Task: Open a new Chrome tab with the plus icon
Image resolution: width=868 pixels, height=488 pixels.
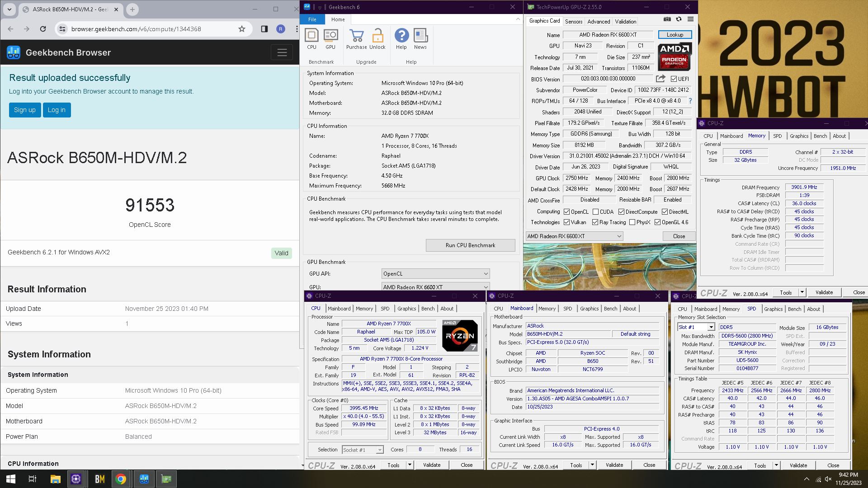Action: (132, 9)
